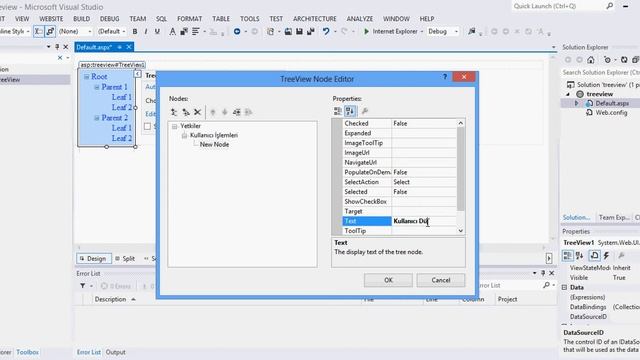This screenshot has width=640, height=360.
Task: Click the Property Pages wrench in dialog
Action: (365, 111)
